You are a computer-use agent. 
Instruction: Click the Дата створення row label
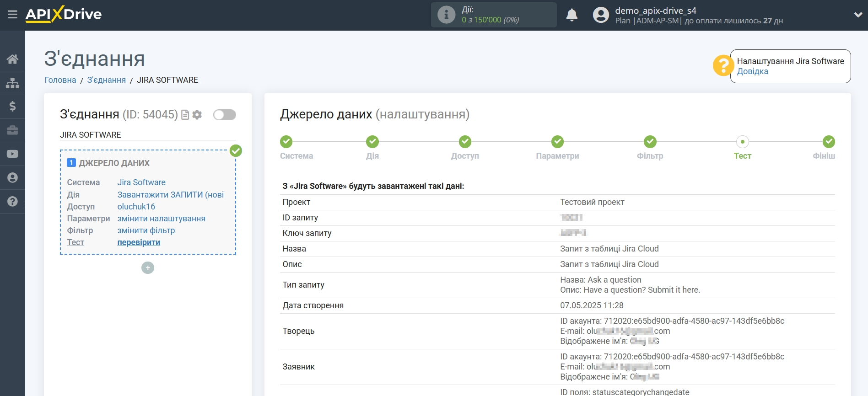click(x=313, y=305)
